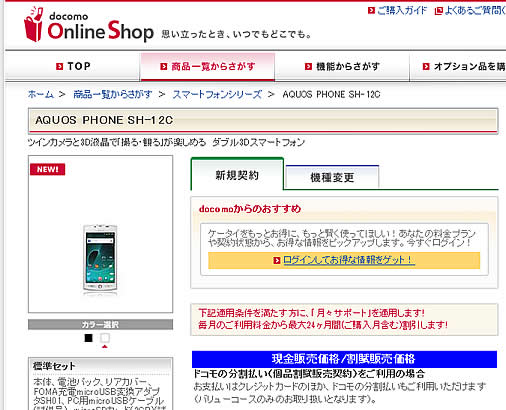This screenshot has width=506, height=410.
Task: Switch to the 機種変更 tab
Action: 332,177
